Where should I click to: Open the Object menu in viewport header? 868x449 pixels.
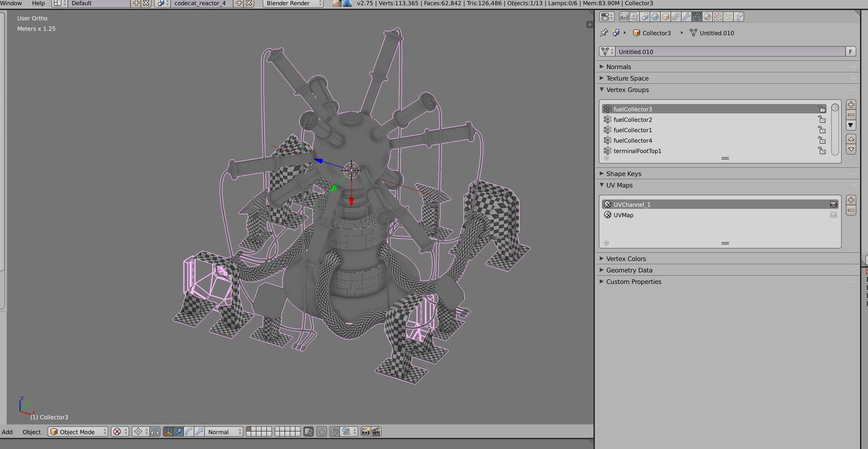(x=32, y=432)
